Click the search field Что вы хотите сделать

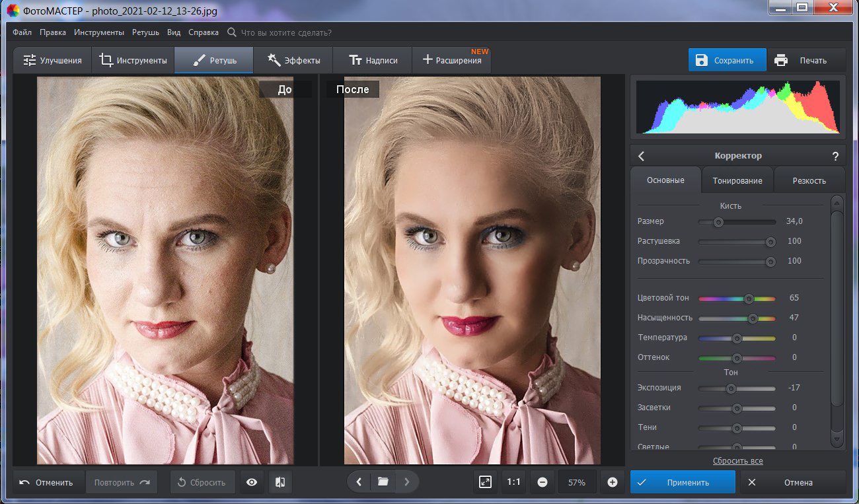(285, 32)
